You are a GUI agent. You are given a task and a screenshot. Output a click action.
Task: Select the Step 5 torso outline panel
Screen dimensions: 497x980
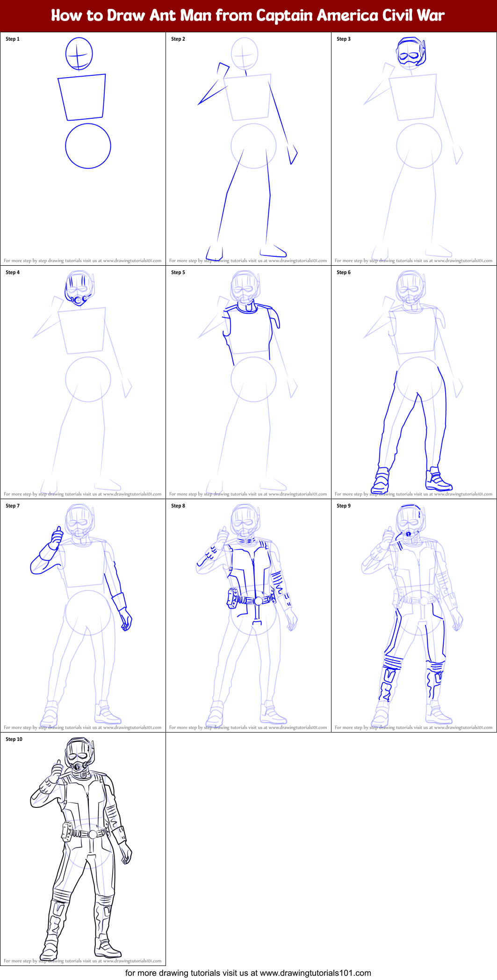(x=248, y=382)
